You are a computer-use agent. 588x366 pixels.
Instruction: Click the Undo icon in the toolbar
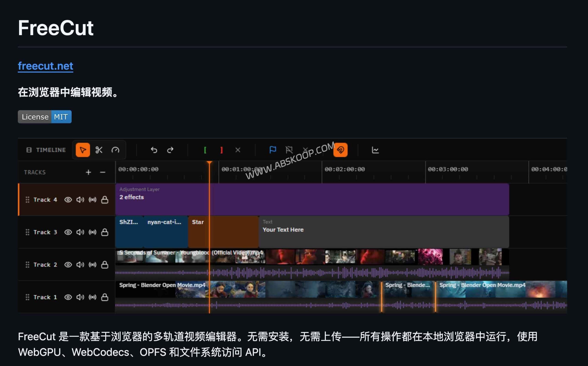pos(154,150)
